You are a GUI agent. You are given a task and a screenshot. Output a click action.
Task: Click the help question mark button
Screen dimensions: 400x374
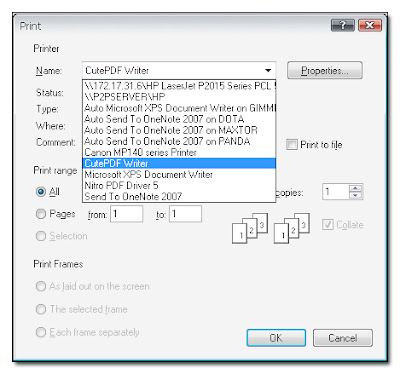pyautogui.click(x=343, y=25)
